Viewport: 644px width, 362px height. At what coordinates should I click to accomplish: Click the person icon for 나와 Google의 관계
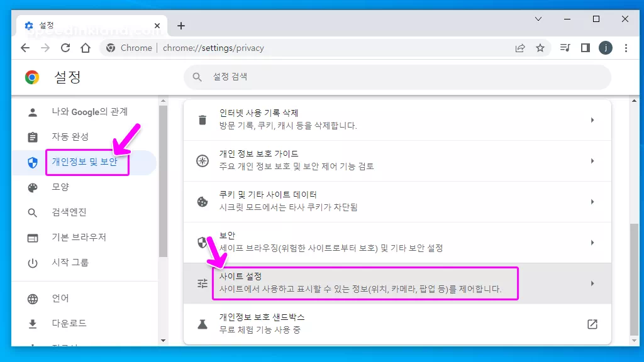tap(33, 112)
